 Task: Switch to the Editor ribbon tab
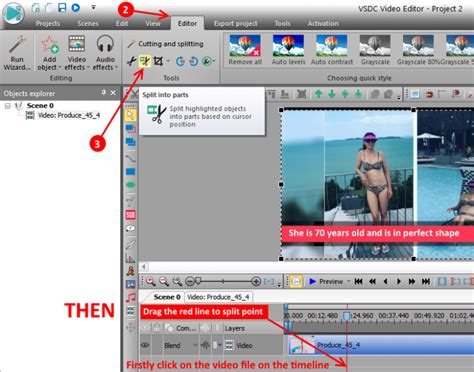pyautogui.click(x=187, y=23)
